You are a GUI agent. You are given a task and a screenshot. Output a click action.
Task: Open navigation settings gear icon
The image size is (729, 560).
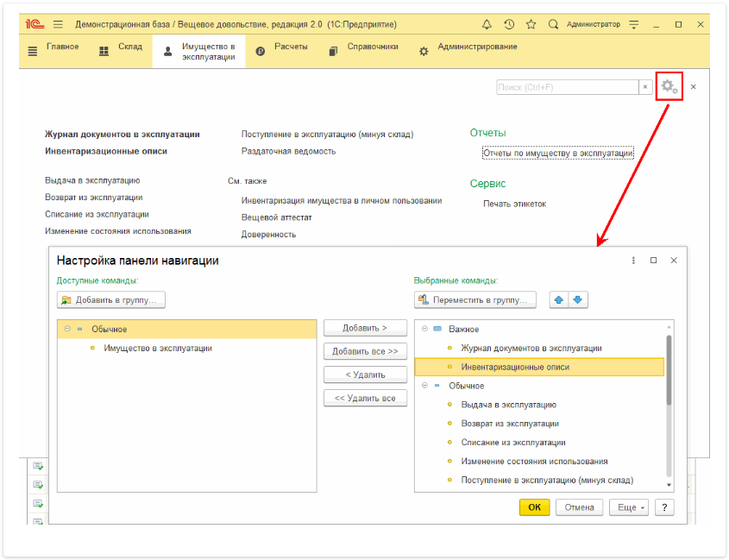(x=669, y=87)
